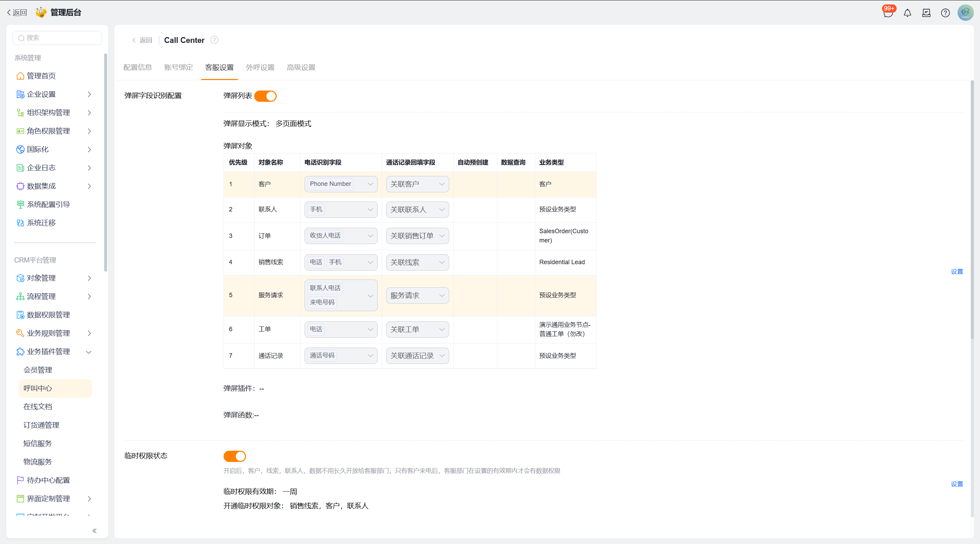This screenshot has height=544, width=980.
Task: Open the notification bell icon
Action: (x=907, y=13)
